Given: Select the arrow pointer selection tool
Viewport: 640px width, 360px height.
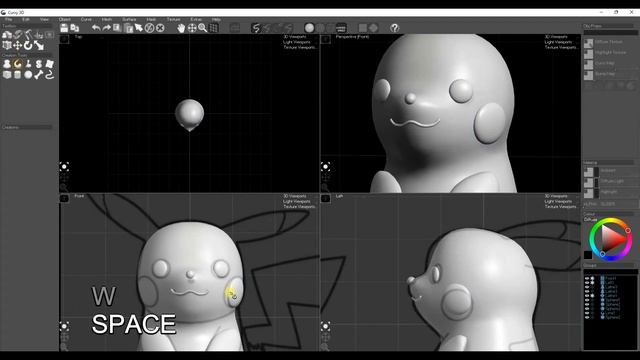Looking at the screenshot, I should click(139, 28).
